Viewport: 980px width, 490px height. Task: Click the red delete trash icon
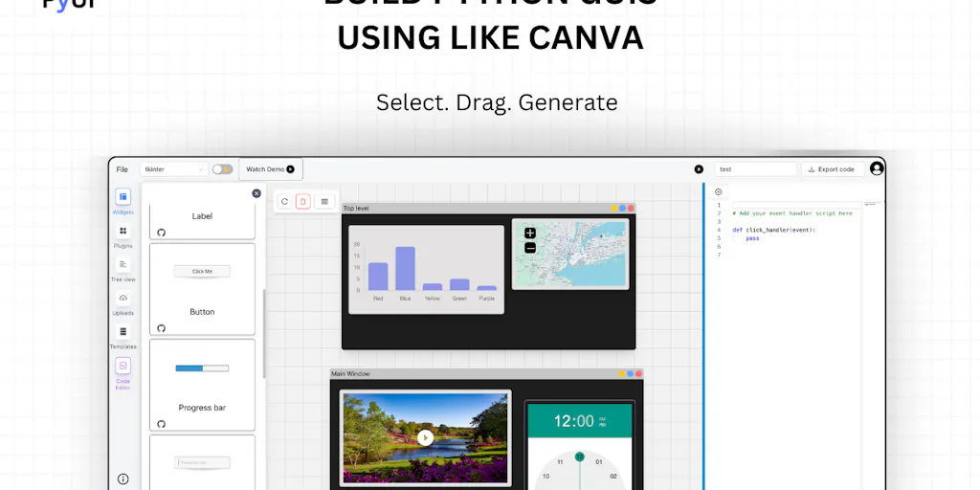click(303, 201)
